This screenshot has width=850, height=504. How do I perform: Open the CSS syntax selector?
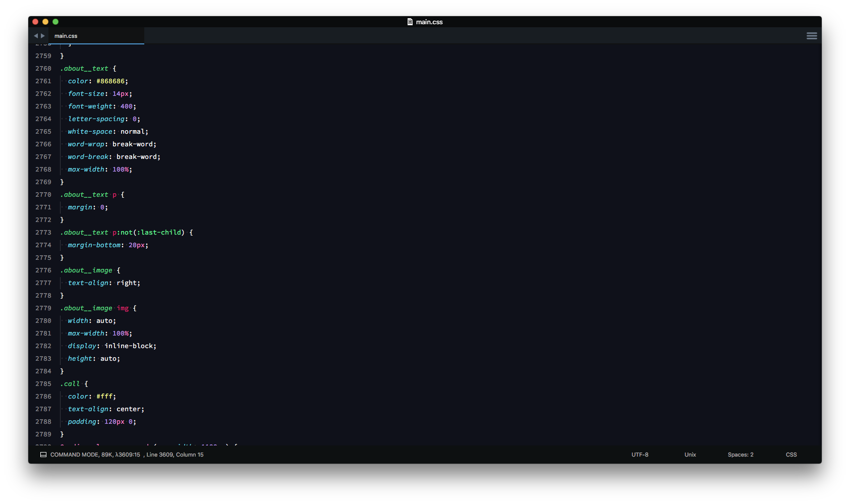click(791, 455)
